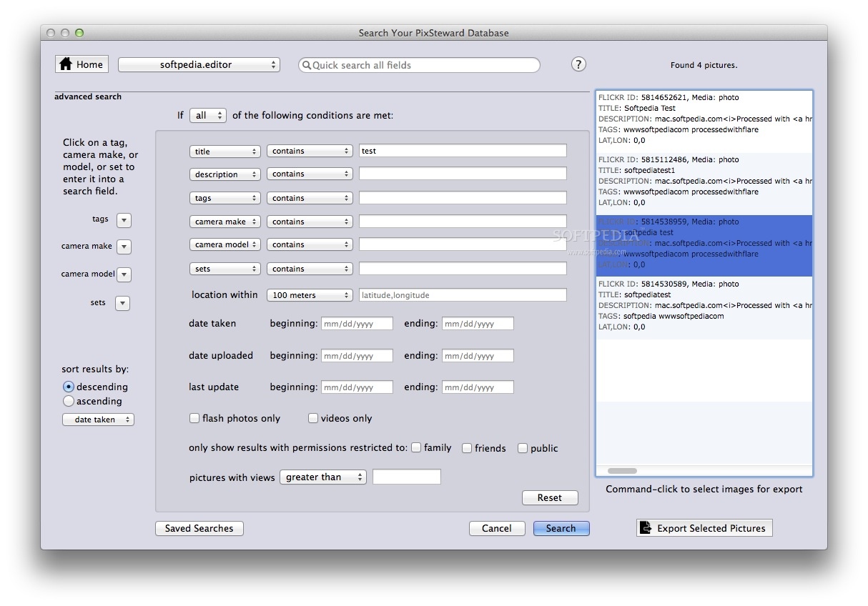This screenshot has width=868, height=606.
Task: Click the Search button
Action: (561, 528)
